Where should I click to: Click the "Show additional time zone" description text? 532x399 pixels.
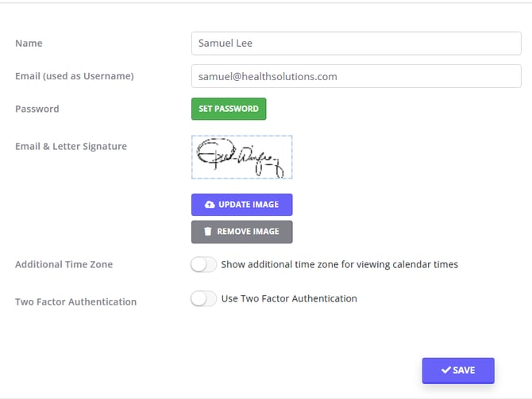point(339,264)
